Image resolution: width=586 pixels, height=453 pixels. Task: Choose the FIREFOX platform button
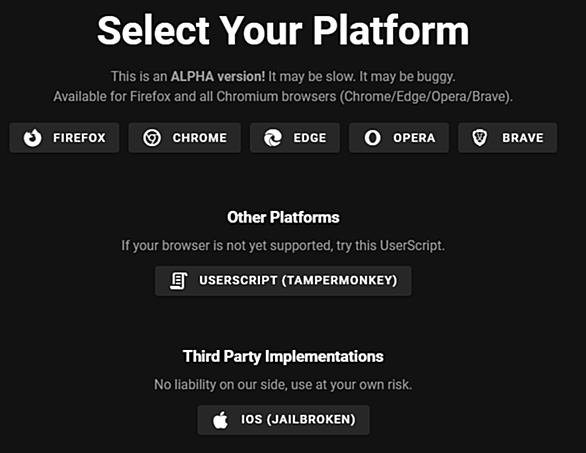64,138
